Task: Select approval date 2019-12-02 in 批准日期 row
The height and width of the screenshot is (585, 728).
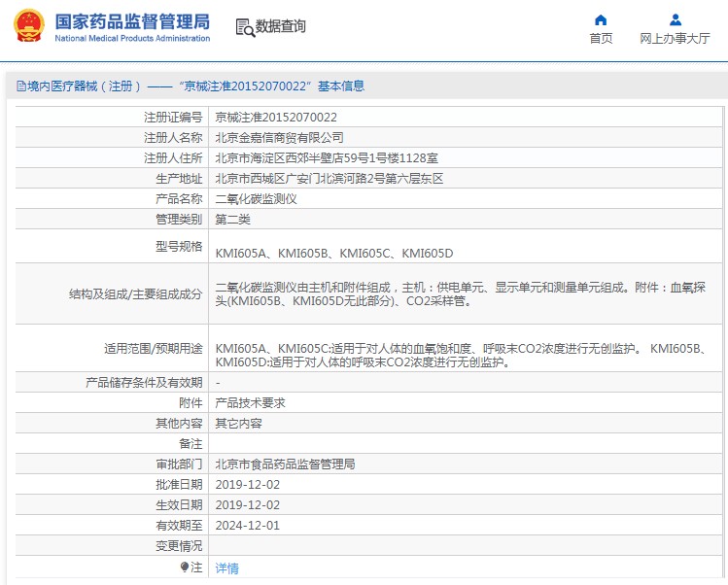Action: pyautogui.click(x=248, y=485)
